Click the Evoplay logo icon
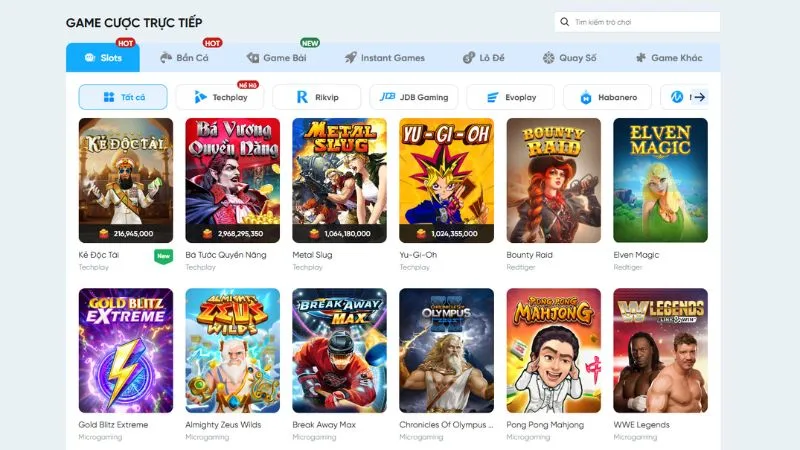 click(x=492, y=97)
